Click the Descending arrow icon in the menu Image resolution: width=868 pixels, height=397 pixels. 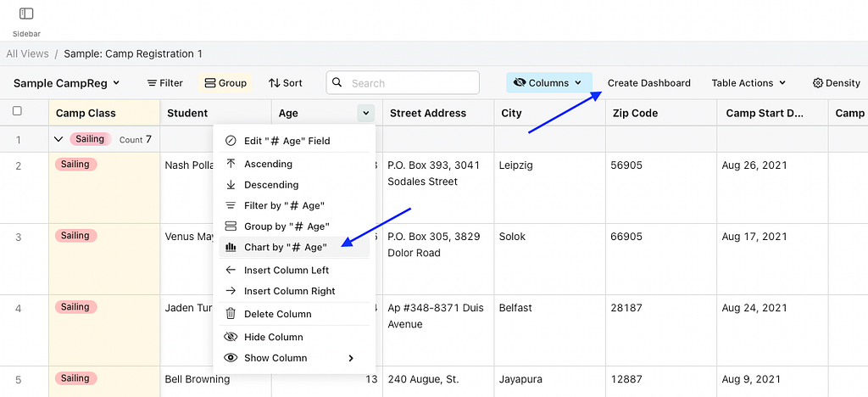pos(231,185)
